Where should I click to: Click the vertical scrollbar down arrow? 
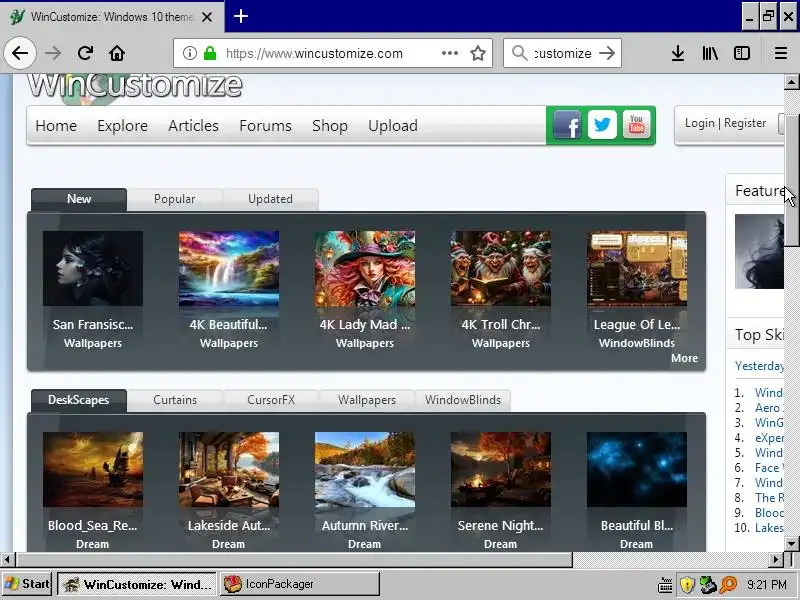coord(791,543)
